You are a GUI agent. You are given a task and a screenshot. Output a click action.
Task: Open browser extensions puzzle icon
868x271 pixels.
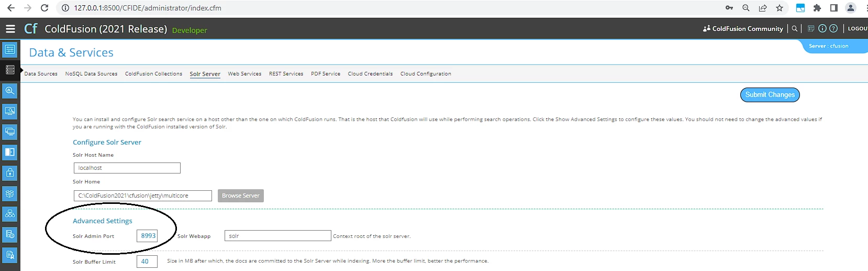(817, 8)
